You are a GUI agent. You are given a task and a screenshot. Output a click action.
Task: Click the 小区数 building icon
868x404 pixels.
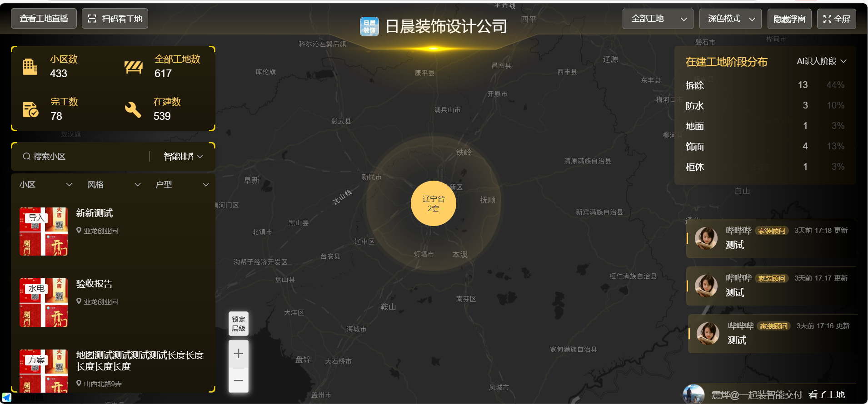30,67
